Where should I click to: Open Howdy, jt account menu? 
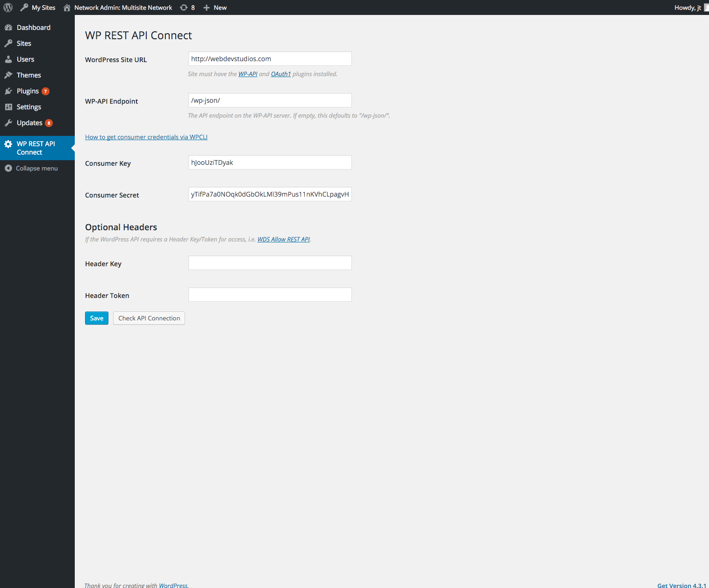point(688,7)
